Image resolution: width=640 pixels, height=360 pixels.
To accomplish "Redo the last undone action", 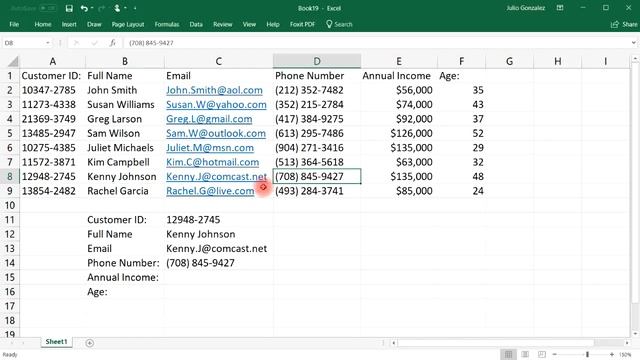I will (x=101, y=8).
